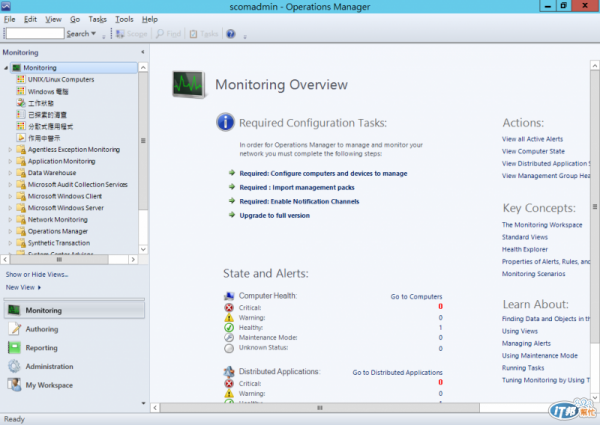Expand the Network Monitoring folder

(x=10, y=220)
